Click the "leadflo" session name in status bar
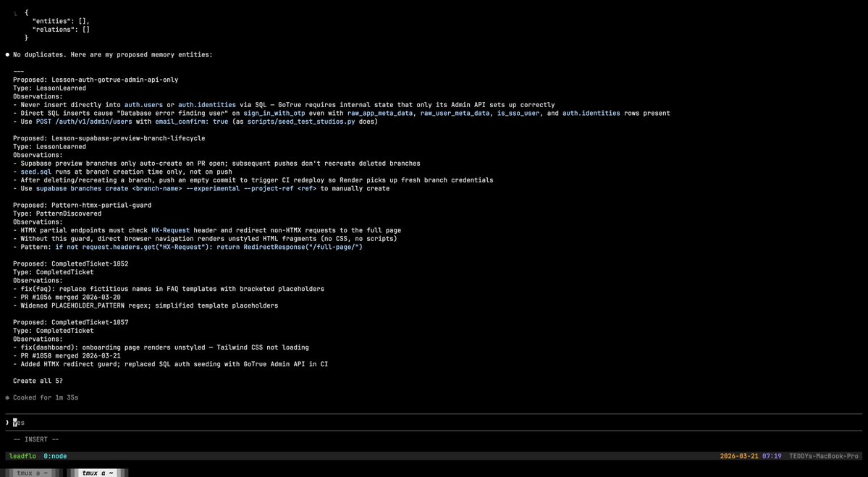The width and height of the screenshot is (868, 477). (x=22, y=457)
